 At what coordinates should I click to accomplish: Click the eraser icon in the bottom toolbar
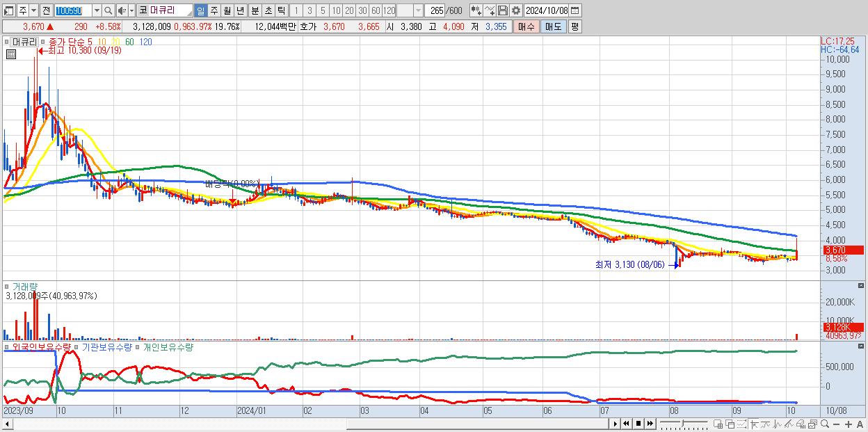pyautogui.click(x=801, y=424)
